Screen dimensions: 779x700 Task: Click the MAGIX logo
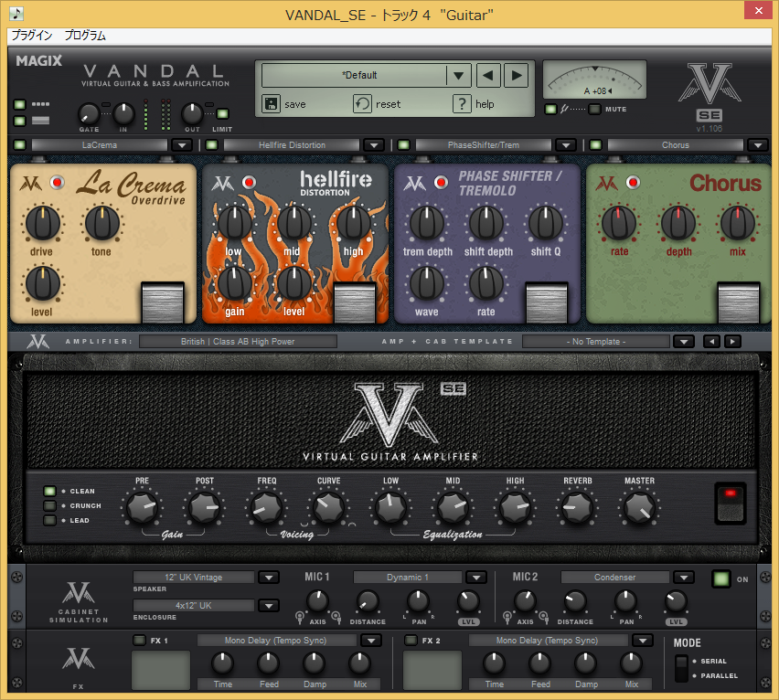tap(38, 60)
